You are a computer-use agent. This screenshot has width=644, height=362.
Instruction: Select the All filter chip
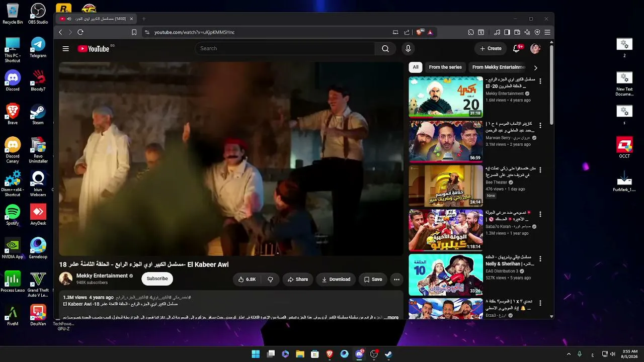click(416, 67)
